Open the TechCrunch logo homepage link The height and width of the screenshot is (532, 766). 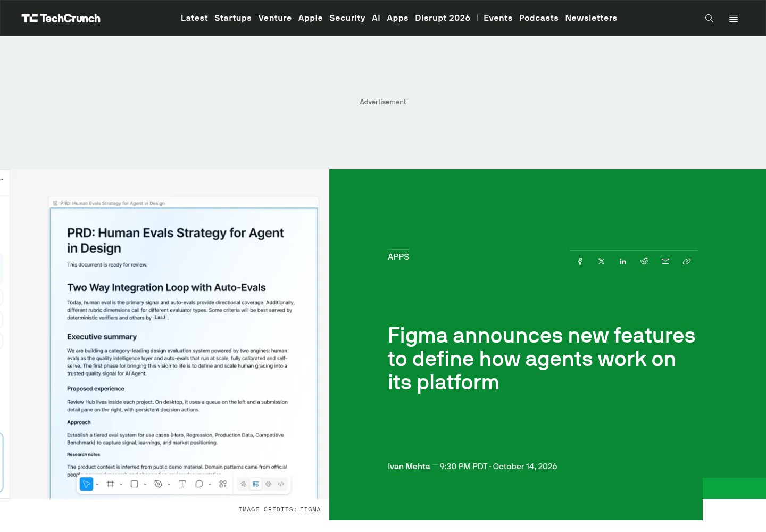61,18
